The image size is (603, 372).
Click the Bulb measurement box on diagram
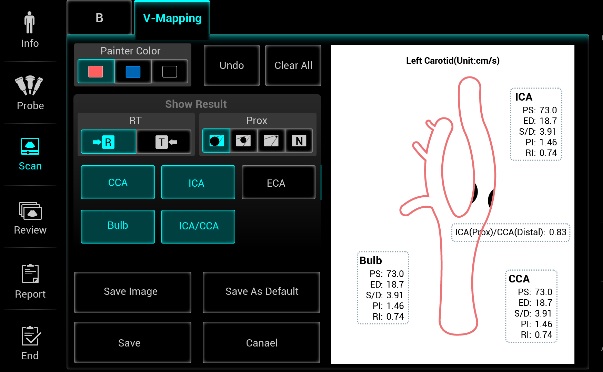[x=383, y=288]
